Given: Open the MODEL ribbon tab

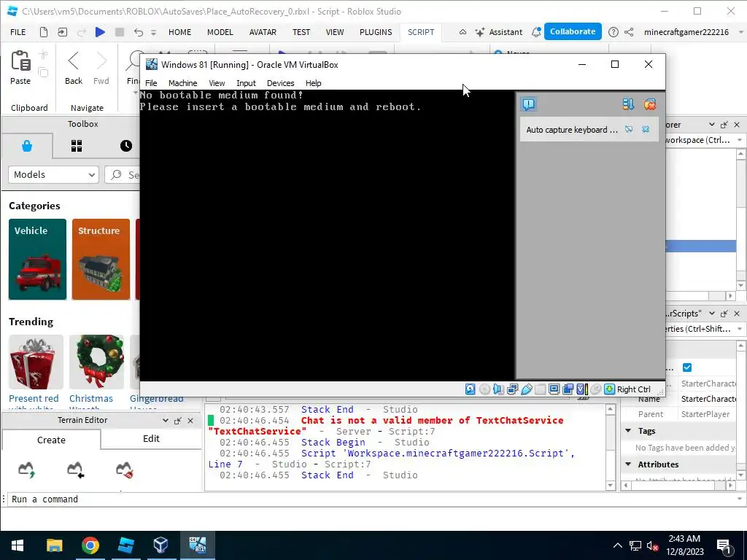Looking at the screenshot, I should [220, 32].
